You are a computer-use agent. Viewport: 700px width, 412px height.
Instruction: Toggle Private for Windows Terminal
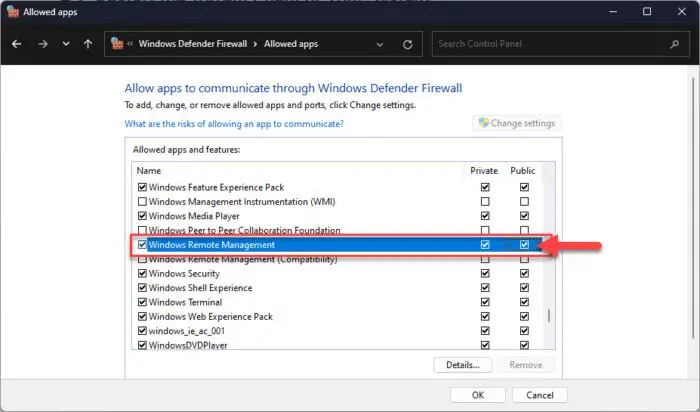[x=485, y=302]
